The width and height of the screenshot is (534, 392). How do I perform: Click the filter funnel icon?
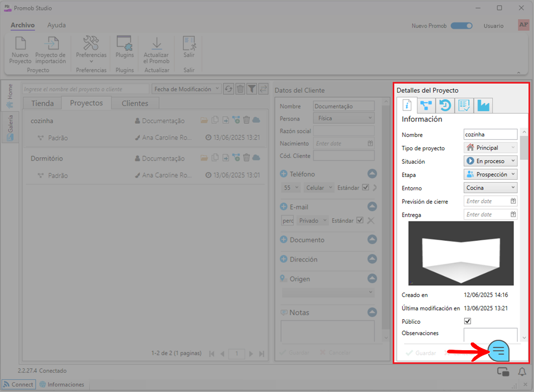(252, 89)
